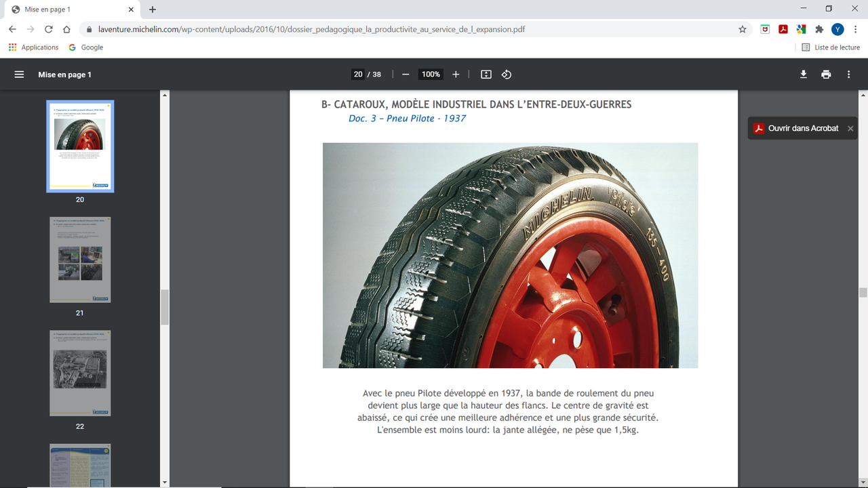Image resolution: width=868 pixels, height=488 pixels.
Task: Open the browser home page
Action: click(66, 29)
